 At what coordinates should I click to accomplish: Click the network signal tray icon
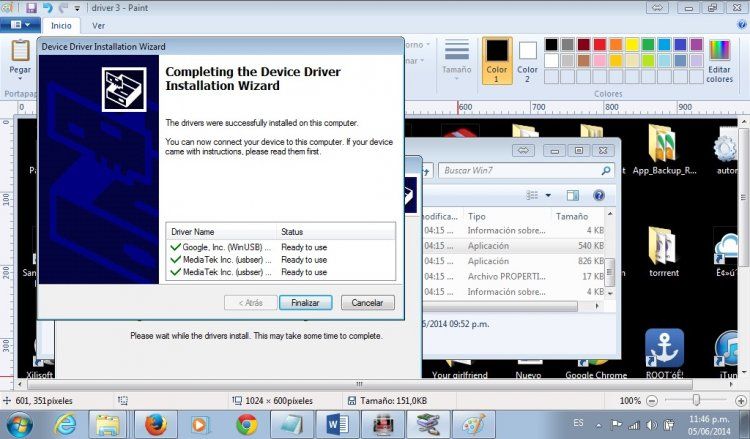tap(634, 425)
